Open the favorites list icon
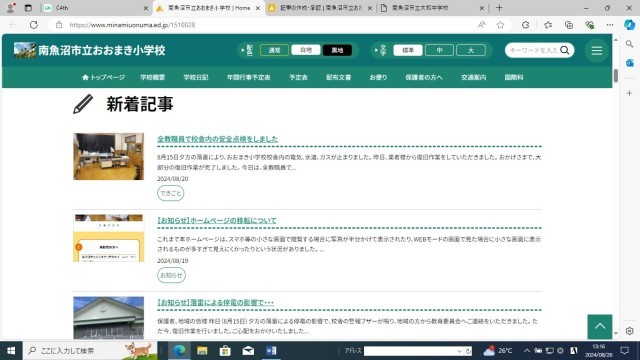This screenshot has height=360, width=640. (548, 25)
